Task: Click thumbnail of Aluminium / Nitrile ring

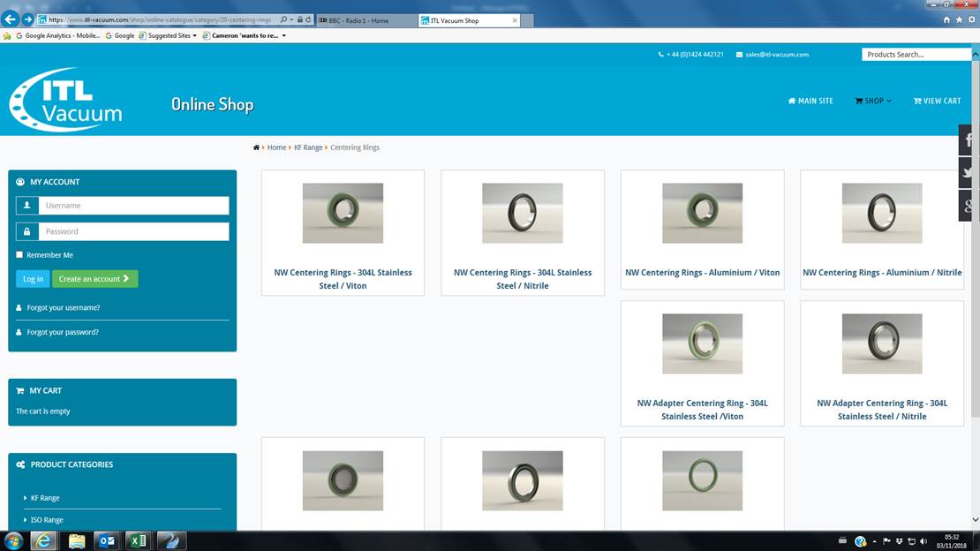Action: click(882, 214)
